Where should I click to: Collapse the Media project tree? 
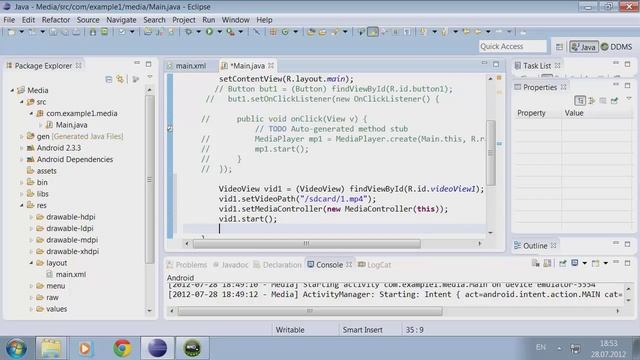click(12, 90)
